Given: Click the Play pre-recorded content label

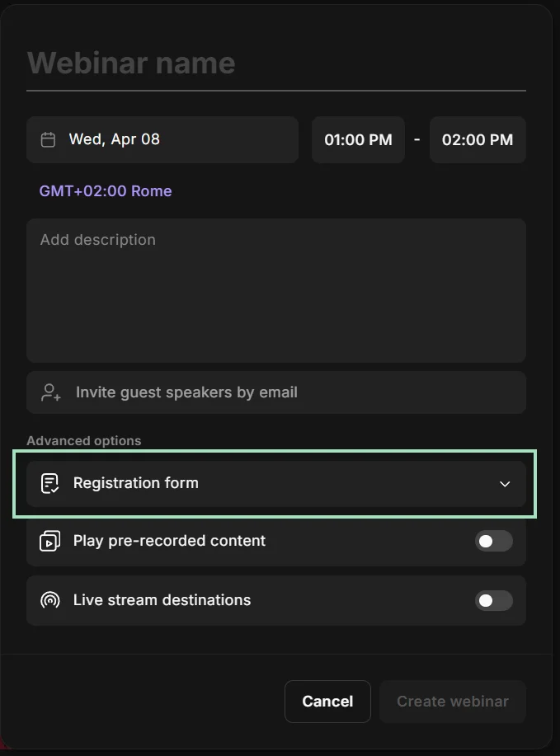Looking at the screenshot, I should point(169,541).
